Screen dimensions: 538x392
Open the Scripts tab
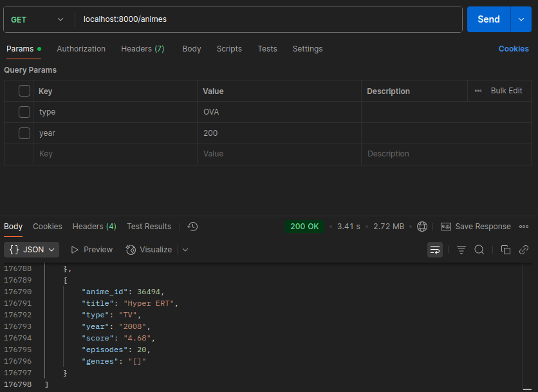(229, 49)
